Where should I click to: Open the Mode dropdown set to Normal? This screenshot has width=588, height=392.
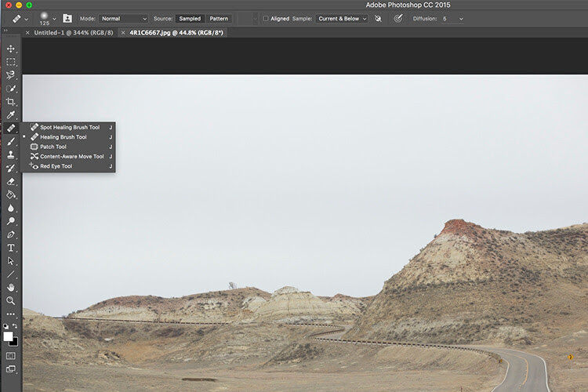point(123,18)
